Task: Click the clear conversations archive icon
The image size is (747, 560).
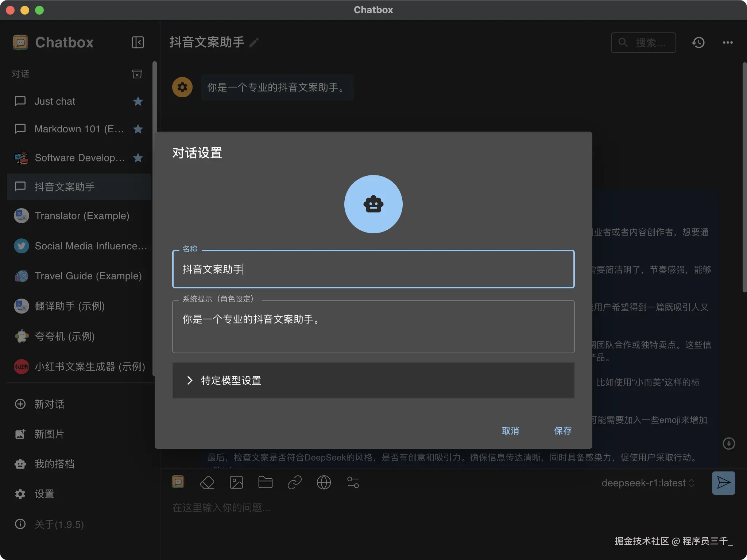Action: pyautogui.click(x=137, y=74)
